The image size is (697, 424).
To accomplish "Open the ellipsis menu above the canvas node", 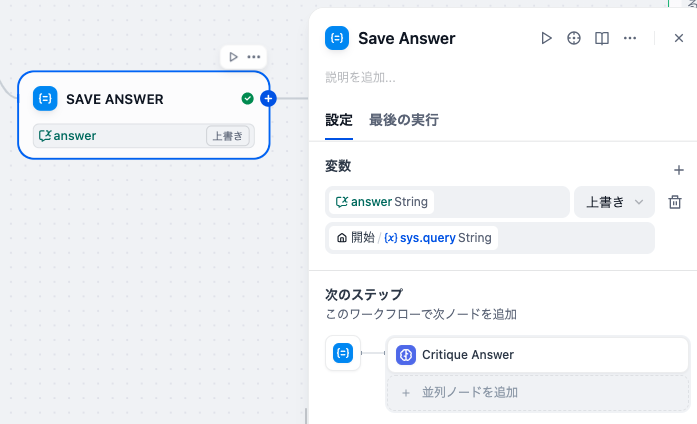I will [254, 57].
